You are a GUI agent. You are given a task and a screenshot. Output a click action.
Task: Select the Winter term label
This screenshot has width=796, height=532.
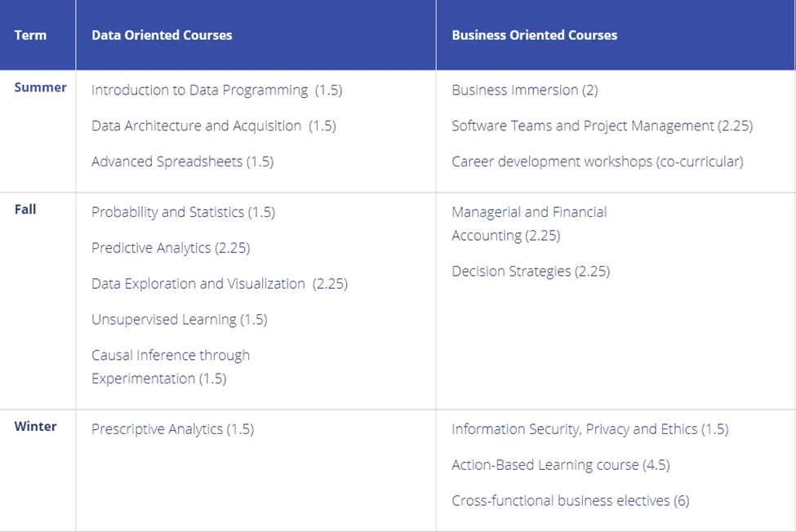(35, 426)
